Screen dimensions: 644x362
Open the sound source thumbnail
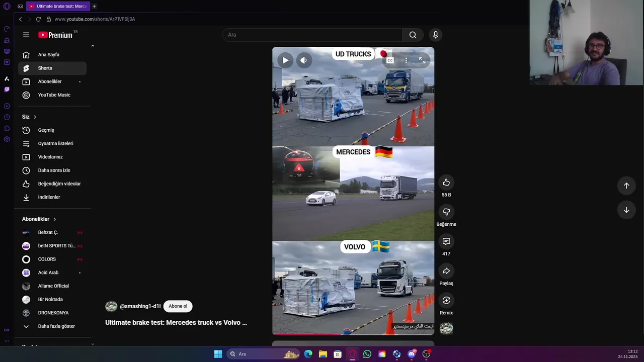[446, 329]
